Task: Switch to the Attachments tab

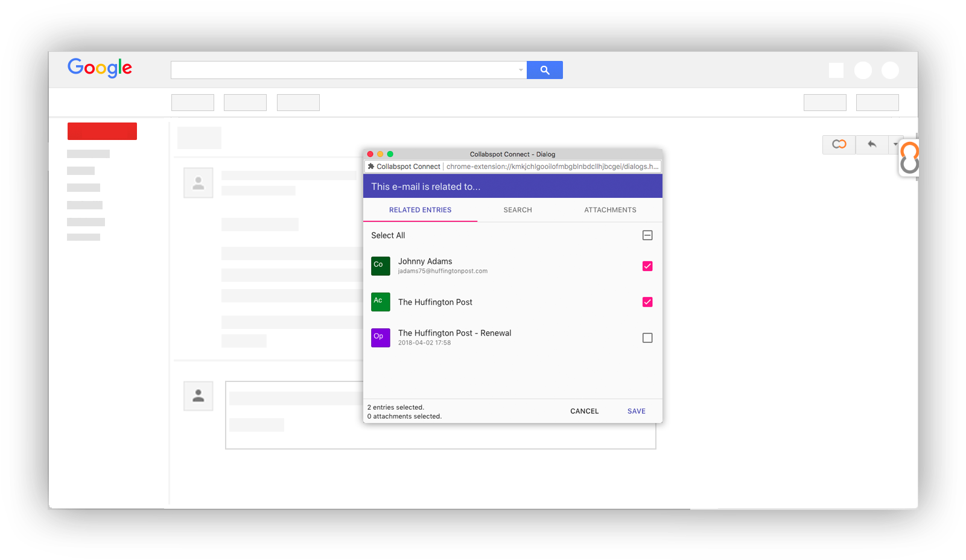Action: [610, 210]
